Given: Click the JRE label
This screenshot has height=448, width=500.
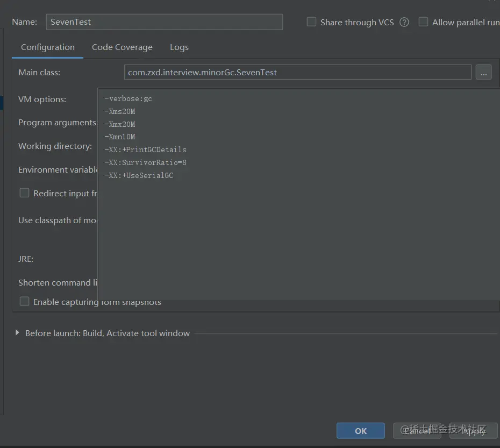Looking at the screenshot, I should click(x=26, y=259).
